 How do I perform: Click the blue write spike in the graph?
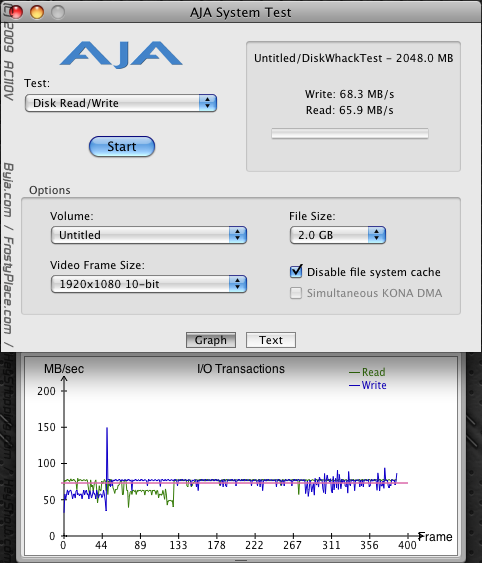pos(107,452)
